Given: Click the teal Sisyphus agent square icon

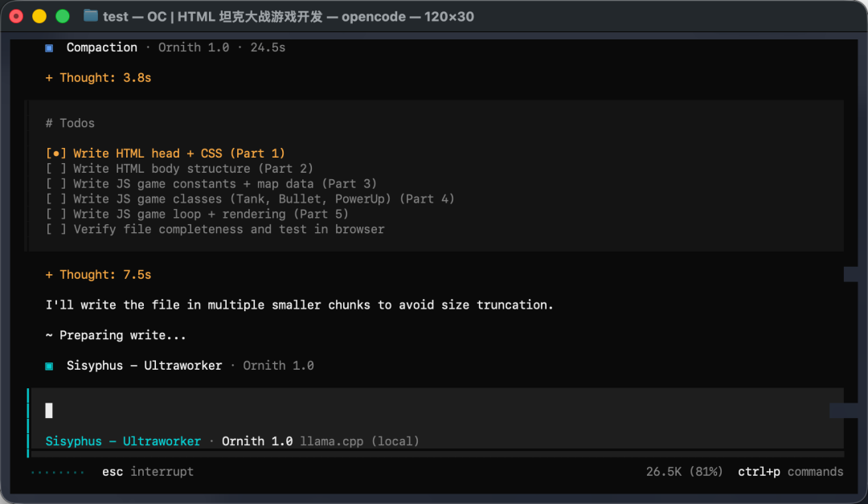Looking at the screenshot, I should pyautogui.click(x=49, y=366).
